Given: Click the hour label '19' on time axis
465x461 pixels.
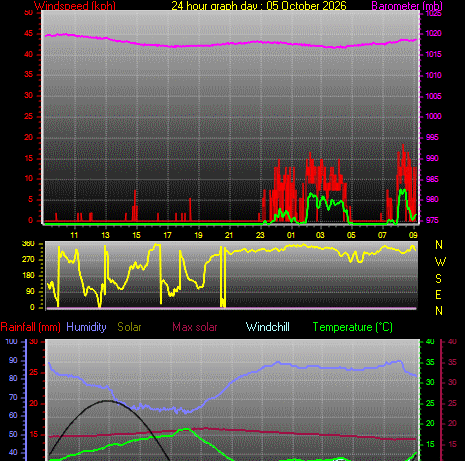Looking at the screenshot, I should [x=198, y=235].
